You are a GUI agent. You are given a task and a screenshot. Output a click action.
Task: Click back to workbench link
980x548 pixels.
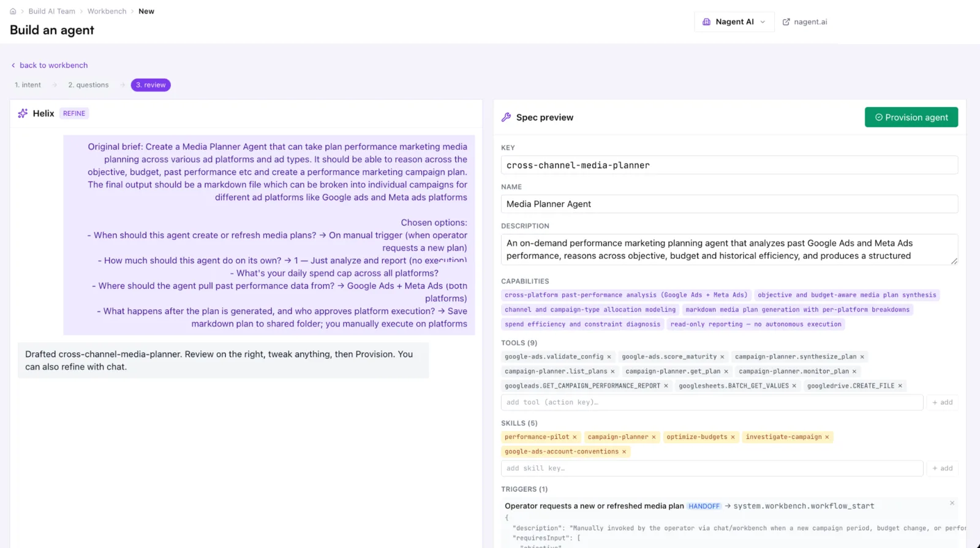tap(50, 66)
